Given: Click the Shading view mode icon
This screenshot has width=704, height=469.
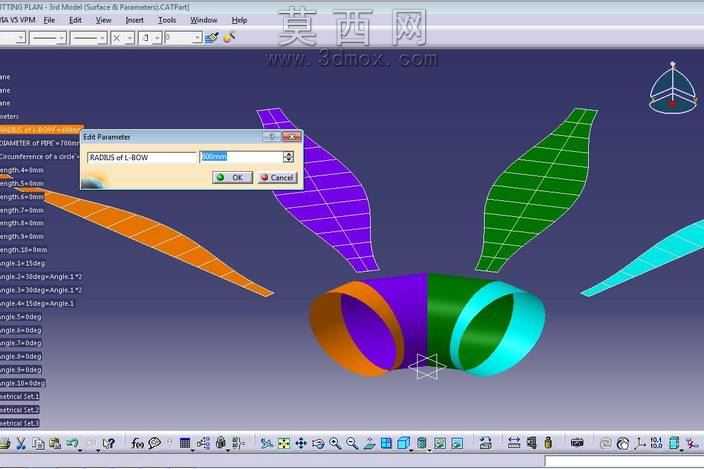Looking at the screenshot, I should (422, 443).
